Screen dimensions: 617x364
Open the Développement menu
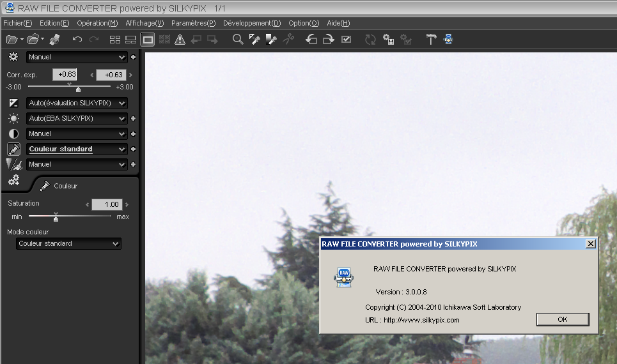click(x=252, y=23)
